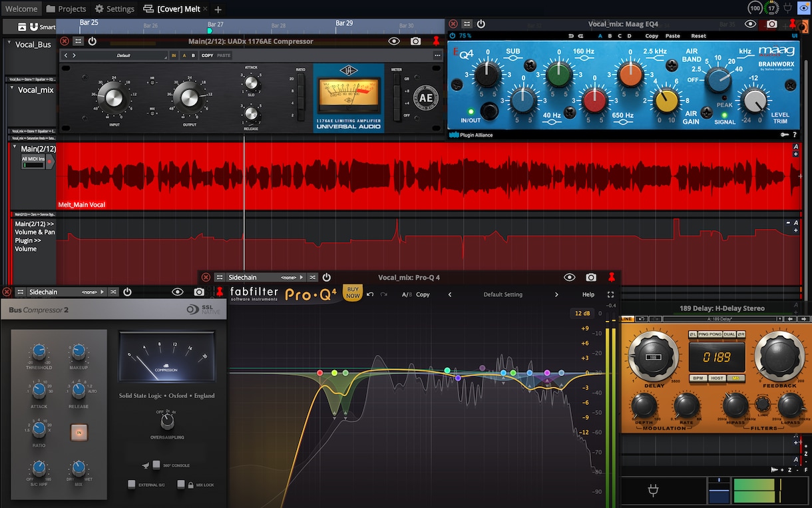This screenshot has width=812, height=508.
Task: Click Reset in the Maag EQ4 toolbar
Action: [698, 36]
